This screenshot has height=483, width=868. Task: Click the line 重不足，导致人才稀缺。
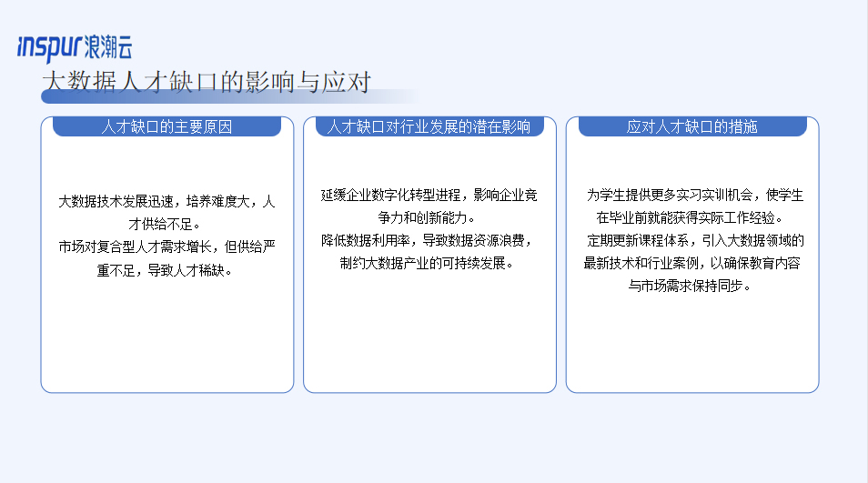[165, 270]
